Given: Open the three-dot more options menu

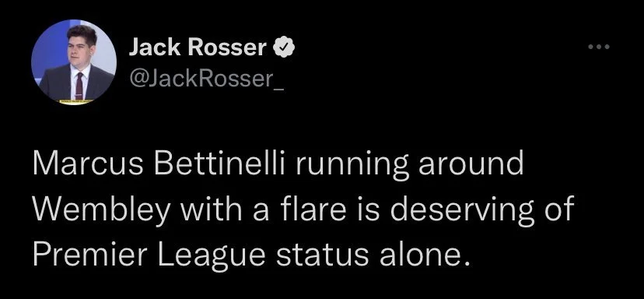Looking at the screenshot, I should pyautogui.click(x=599, y=47).
